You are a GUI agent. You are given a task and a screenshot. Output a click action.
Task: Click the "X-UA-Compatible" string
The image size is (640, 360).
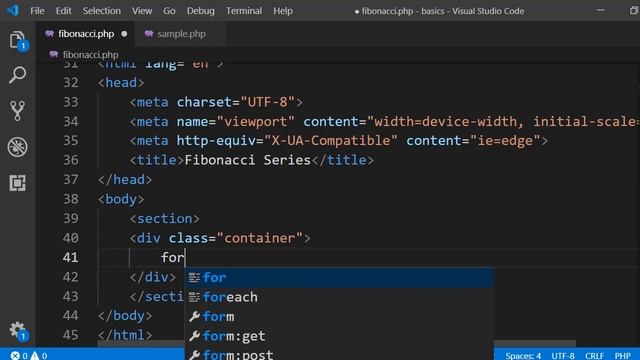pos(331,141)
